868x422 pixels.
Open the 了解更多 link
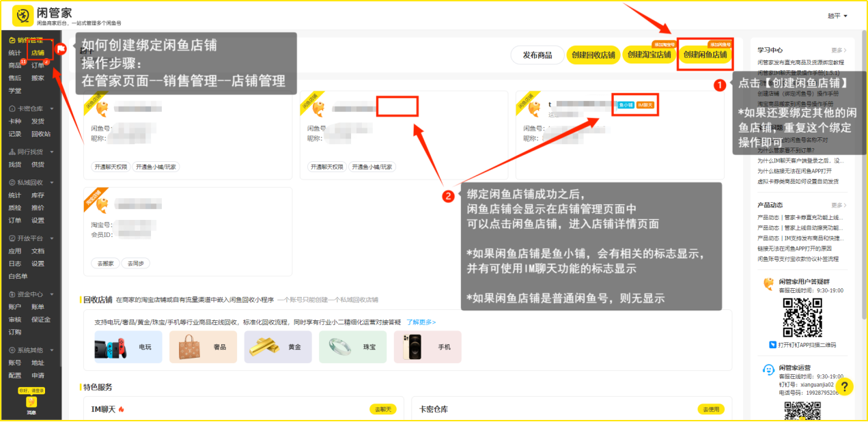pyautogui.click(x=421, y=322)
